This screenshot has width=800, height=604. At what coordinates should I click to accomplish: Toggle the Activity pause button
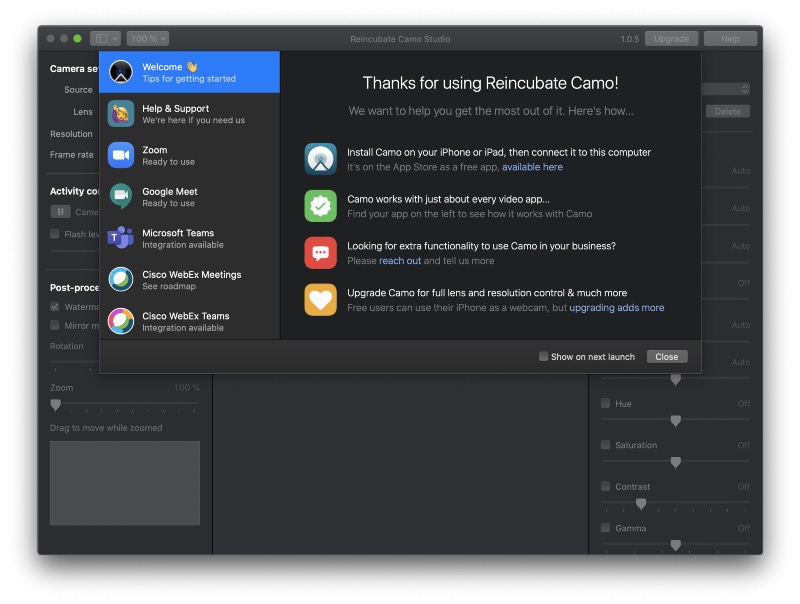[60, 212]
